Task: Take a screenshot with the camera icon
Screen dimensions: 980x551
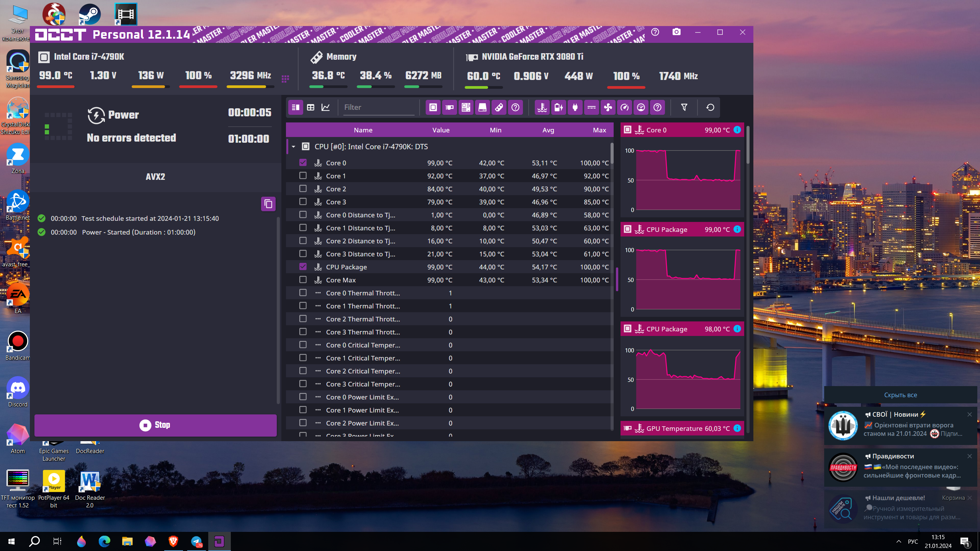Action: (x=676, y=32)
